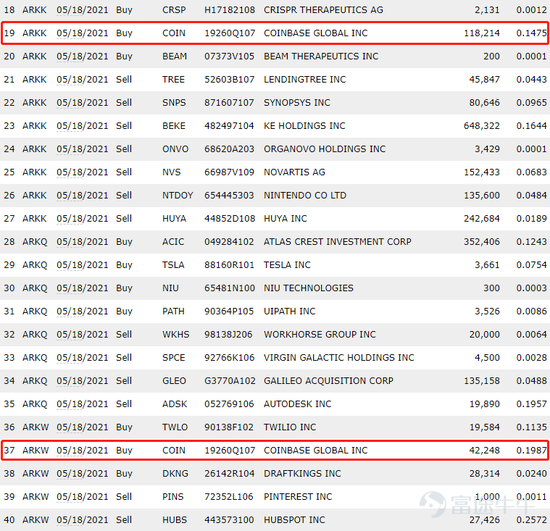Select CUSIP G3770A102
This screenshot has width=550, height=531.
tap(230, 380)
